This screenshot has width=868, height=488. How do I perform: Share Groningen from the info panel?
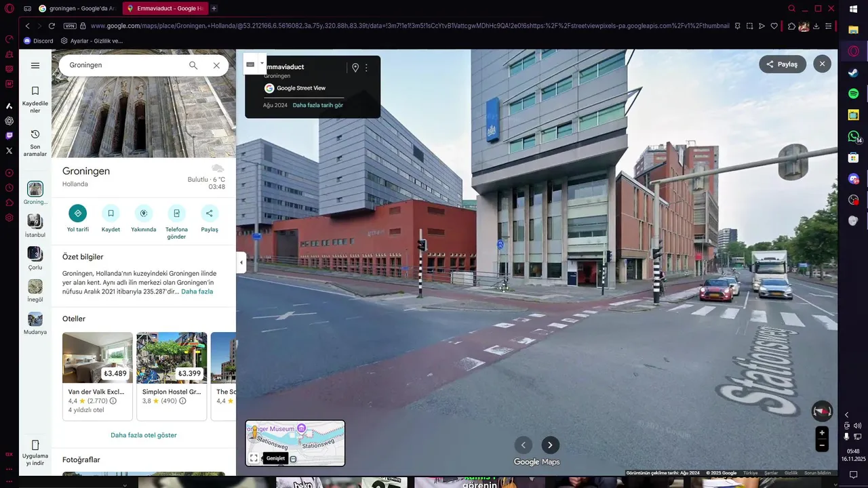(x=210, y=218)
